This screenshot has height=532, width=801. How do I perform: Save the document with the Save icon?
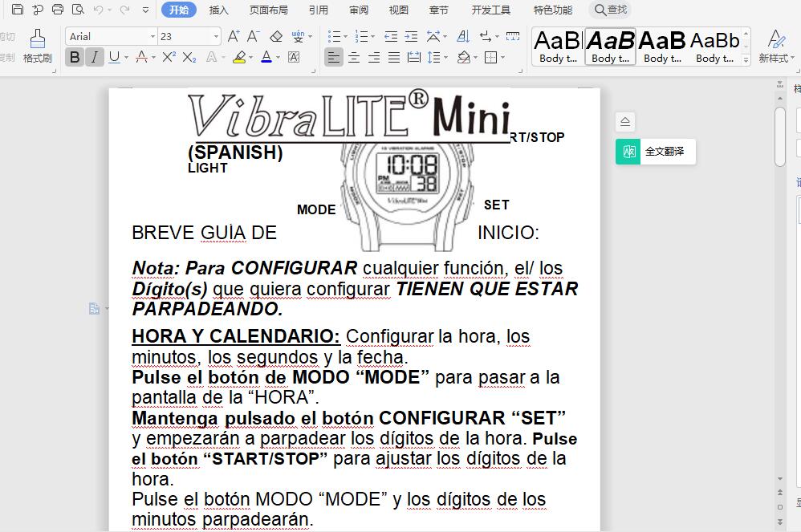pos(18,9)
